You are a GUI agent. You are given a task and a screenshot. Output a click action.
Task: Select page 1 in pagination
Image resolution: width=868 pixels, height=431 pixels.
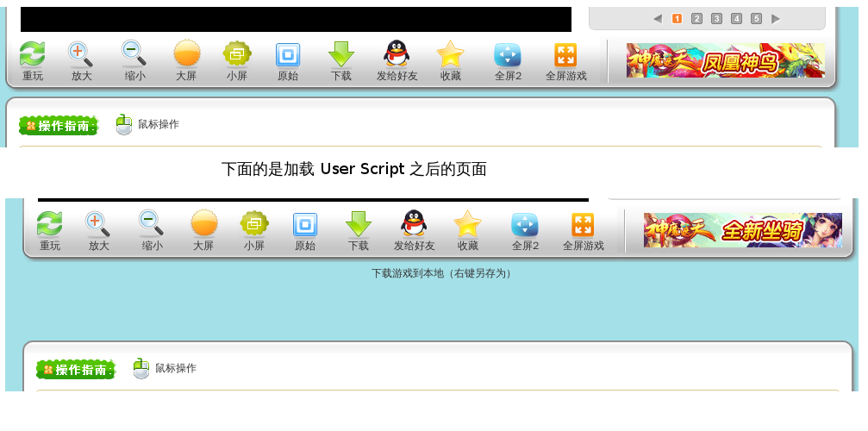point(677,19)
